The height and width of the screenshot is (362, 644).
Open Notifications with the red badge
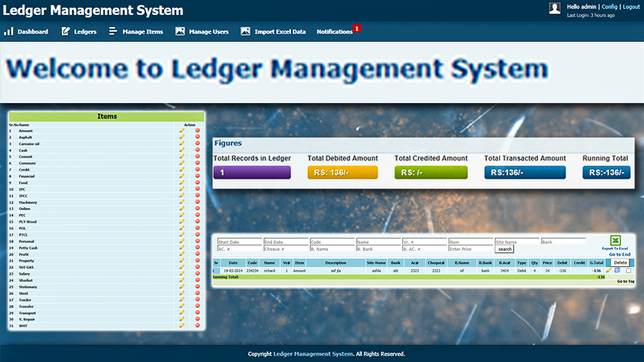335,32
